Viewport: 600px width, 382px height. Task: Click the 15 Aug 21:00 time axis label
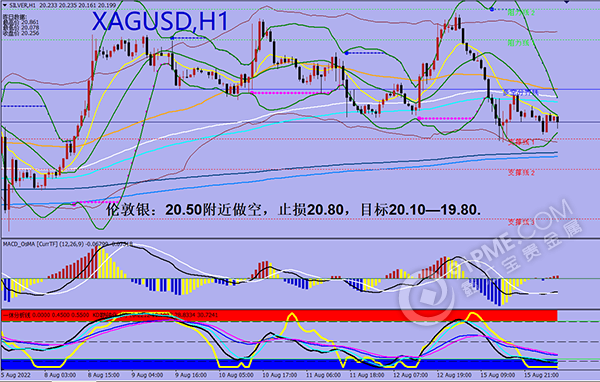540,375
